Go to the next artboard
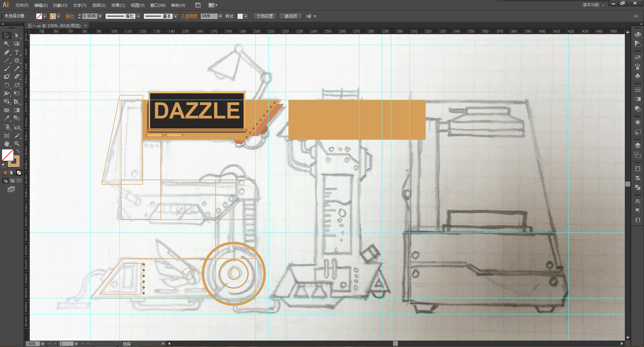 [84, 344]
